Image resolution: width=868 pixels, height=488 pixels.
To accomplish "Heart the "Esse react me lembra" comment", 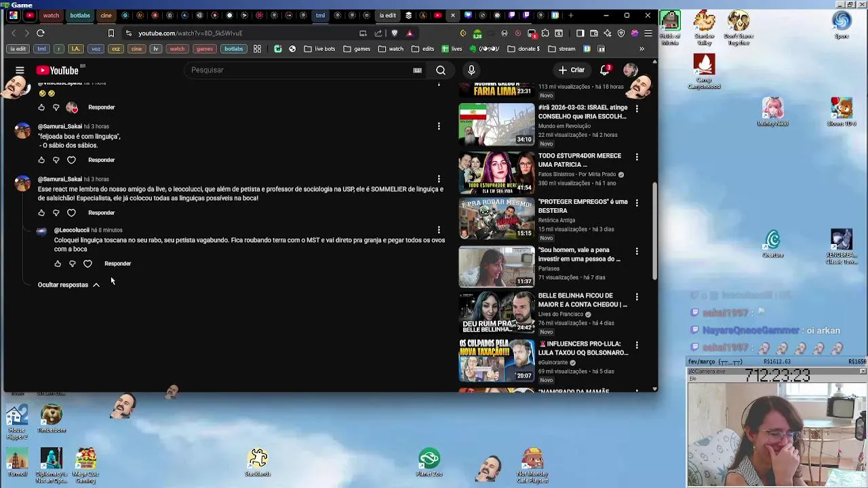I will click(x=71, y=213).
